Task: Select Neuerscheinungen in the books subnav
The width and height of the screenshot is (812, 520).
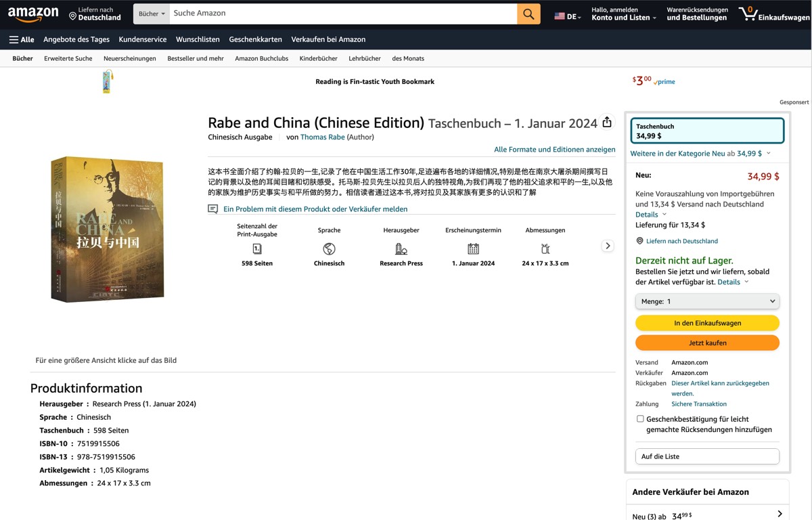Action: (x=130, y=59)
